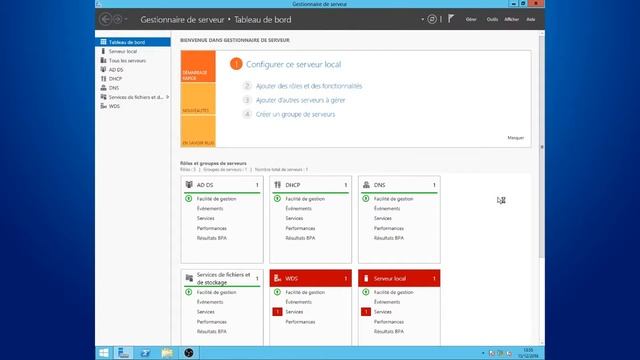
Task: Click the taskbar clock
Action: click(528, 353)
